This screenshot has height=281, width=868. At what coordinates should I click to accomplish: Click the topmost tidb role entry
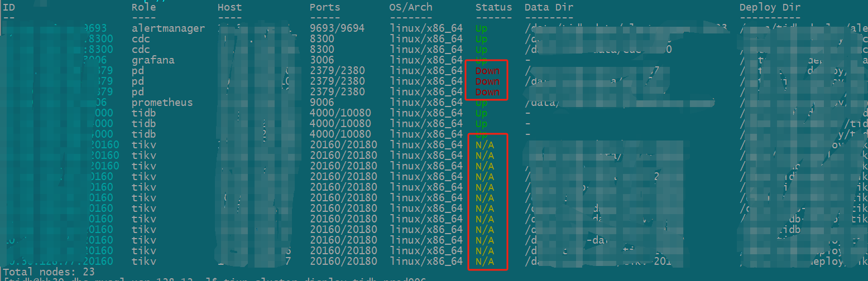coord(143,113)
